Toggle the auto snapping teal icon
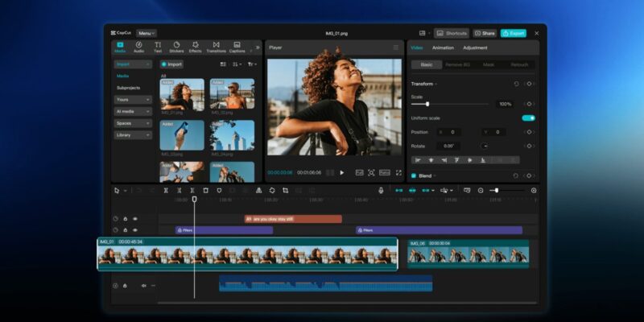This screenshot has height=322, width=644. coord(412,191)
